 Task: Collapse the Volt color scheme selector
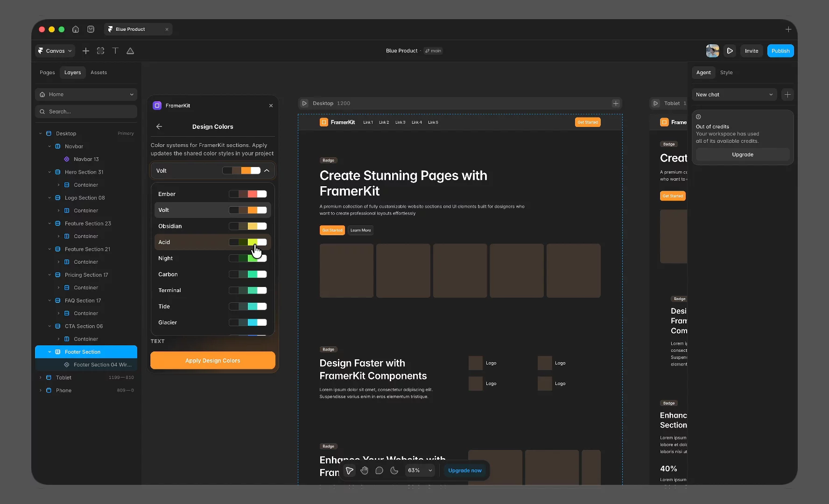coord(213,171)
